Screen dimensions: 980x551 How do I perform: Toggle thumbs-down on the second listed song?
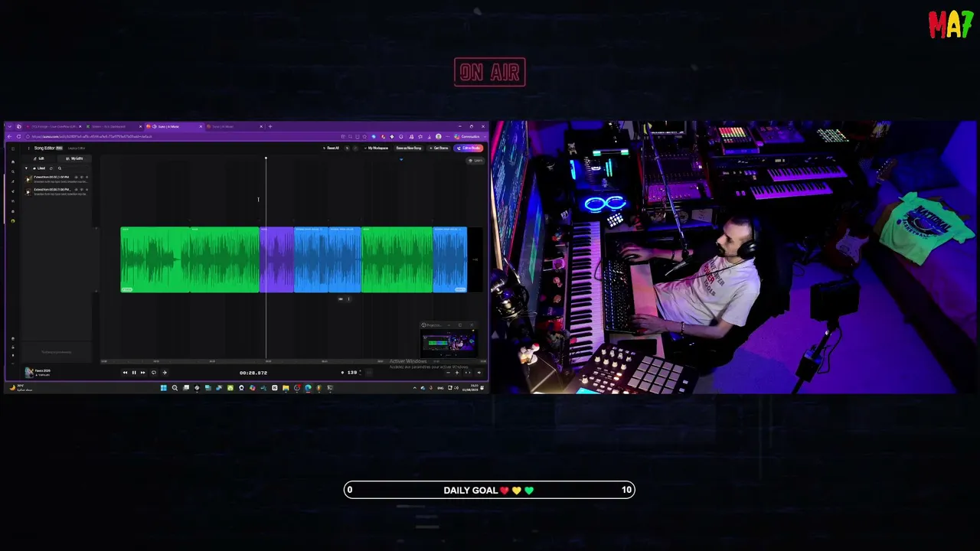click(81, 189)
